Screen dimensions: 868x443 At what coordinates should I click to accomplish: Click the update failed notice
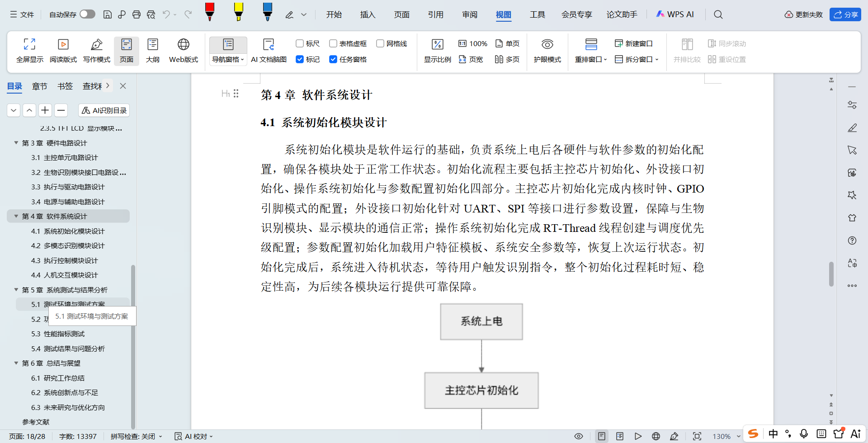point(804,14)
